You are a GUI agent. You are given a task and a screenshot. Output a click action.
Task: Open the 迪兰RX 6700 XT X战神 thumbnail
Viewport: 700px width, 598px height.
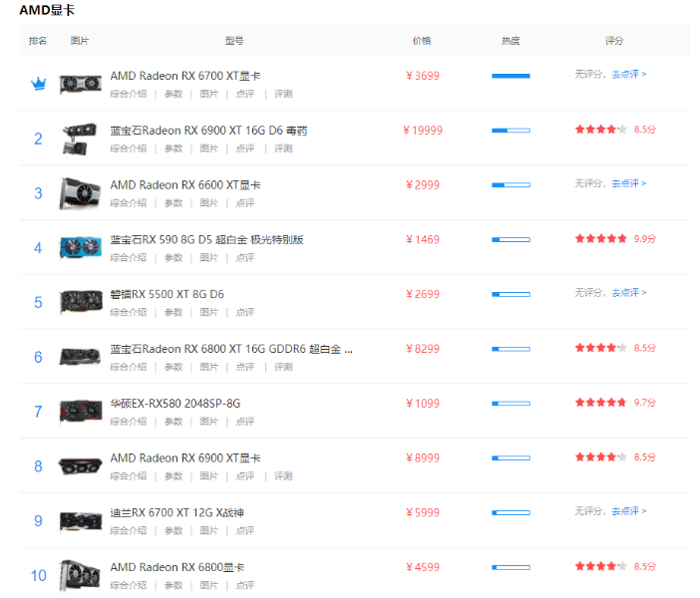click(x=80, y=520)
